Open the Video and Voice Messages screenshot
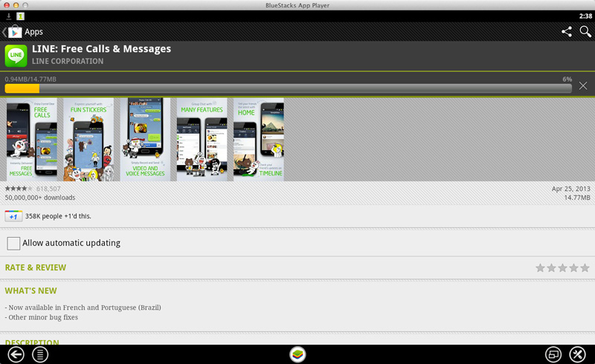 pyautogui.click(x=145, y=140)
